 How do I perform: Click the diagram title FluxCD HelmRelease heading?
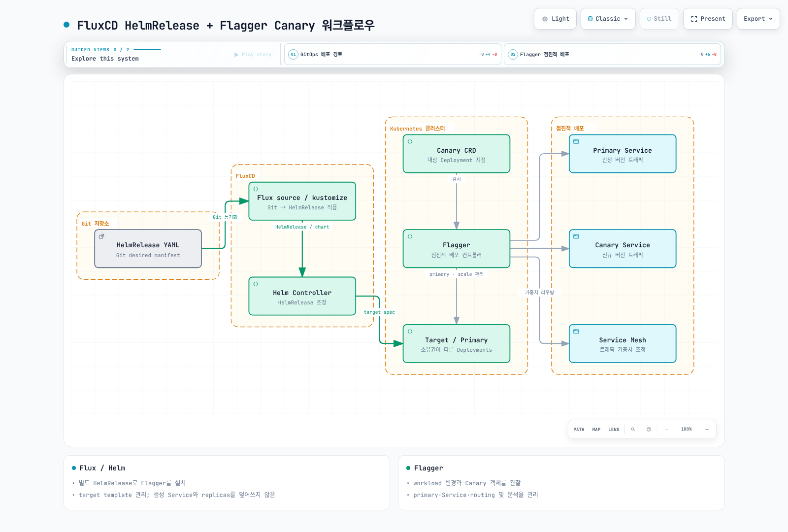click(x=226, y=25)
